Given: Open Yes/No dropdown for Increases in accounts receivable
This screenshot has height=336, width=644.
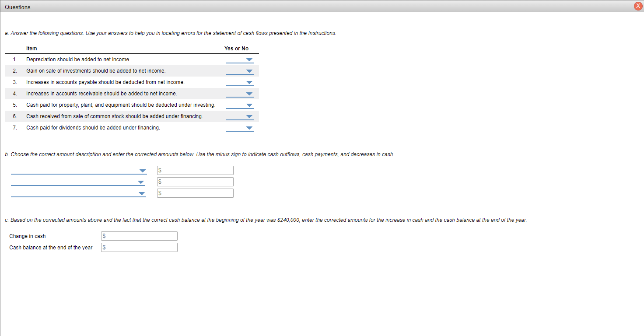Looking at the screenshot, I should pyautogui.click(x=240, y=94).
